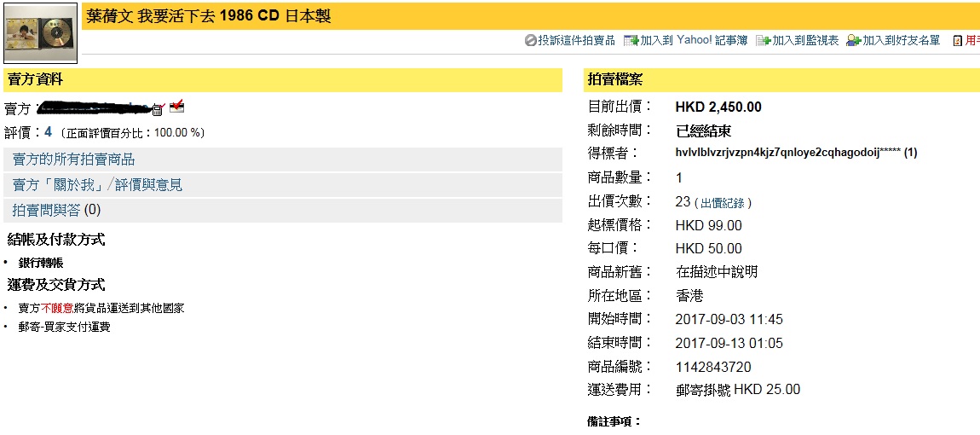The image size is (980, 435).
Task: Click the 已經結束 remaining time status
Action: pos(704,130)
